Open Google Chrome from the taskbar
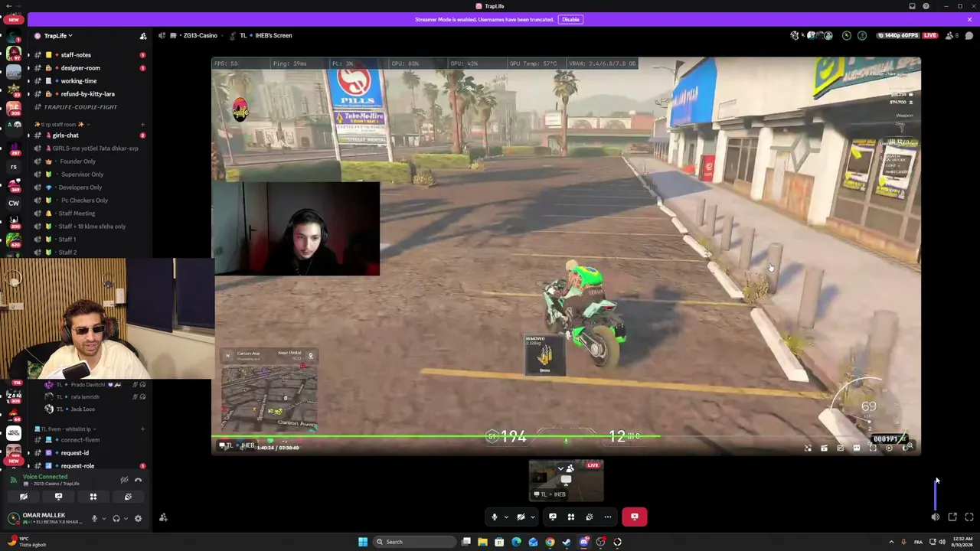This screenshot has width=980, height=551. click(x=550, y=542)
